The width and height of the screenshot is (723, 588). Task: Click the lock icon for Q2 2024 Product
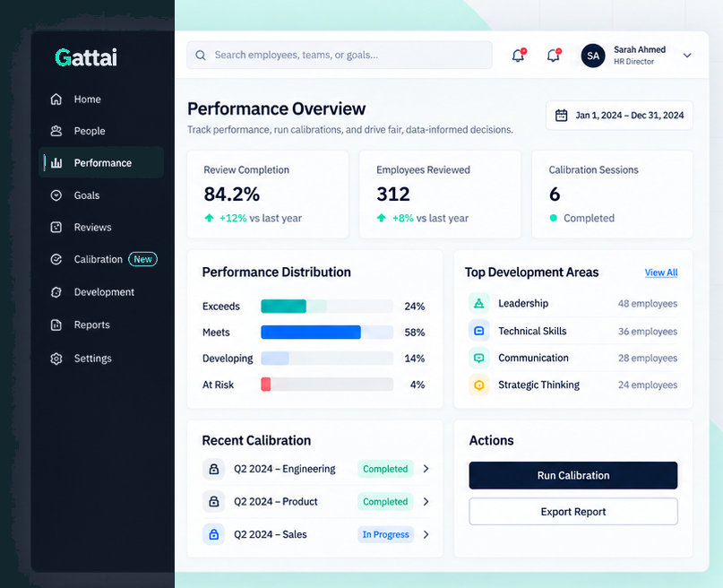[213, 502]
